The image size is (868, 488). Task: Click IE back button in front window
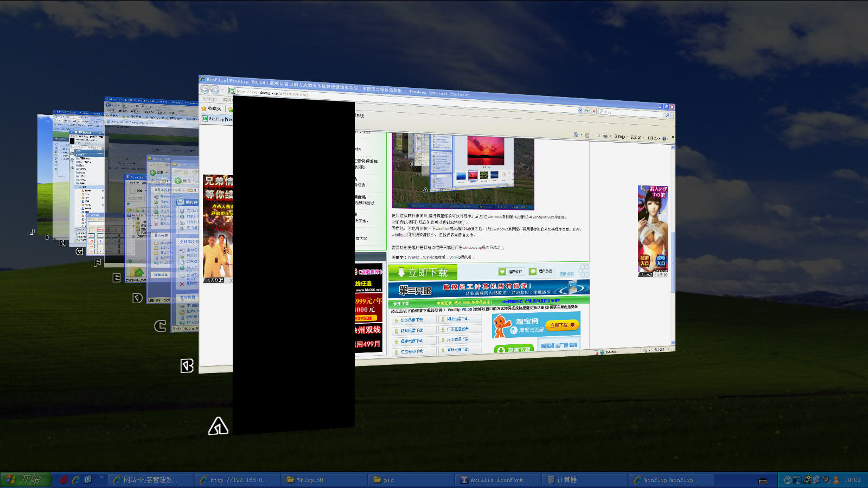tap(205, 89)
